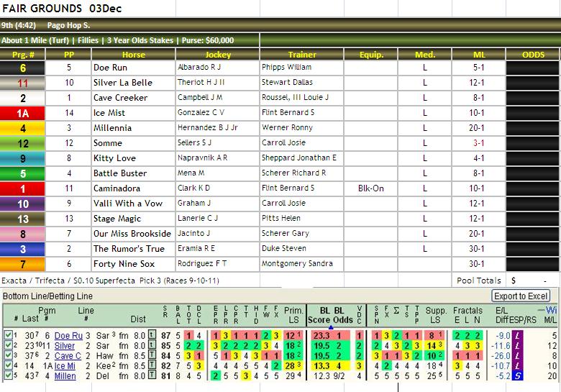Click the purple L badge in Doe Run row
The height and width of the screenshot is (392, 561).
[x=517, y=335]
